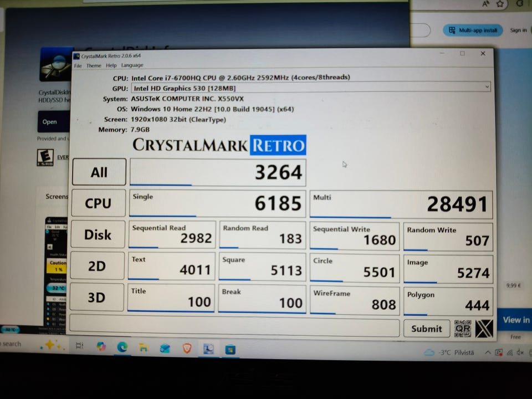Viewport: 532px width, 399px height.
Task: Click the CrystalMark Retro title bar icon
Action: [76, 56]
